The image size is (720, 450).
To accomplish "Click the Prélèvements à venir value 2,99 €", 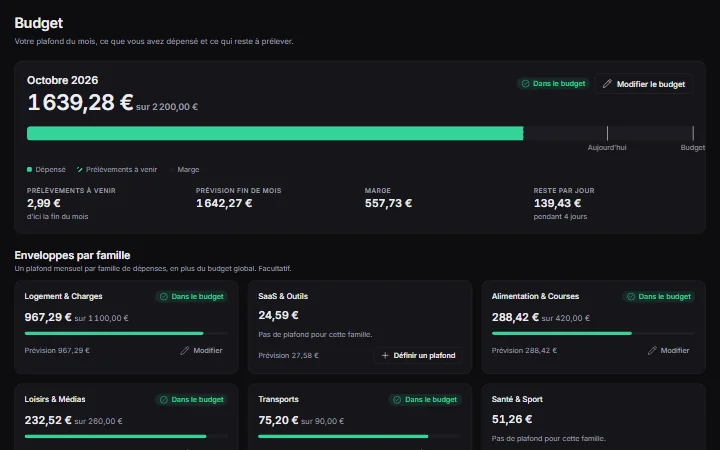I will pos(44,203).
